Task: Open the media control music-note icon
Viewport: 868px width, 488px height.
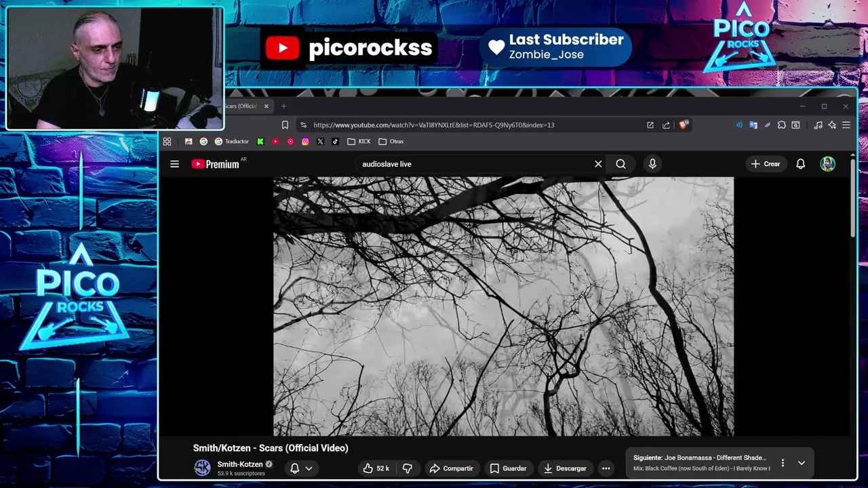Action: (x=818, y=125)
